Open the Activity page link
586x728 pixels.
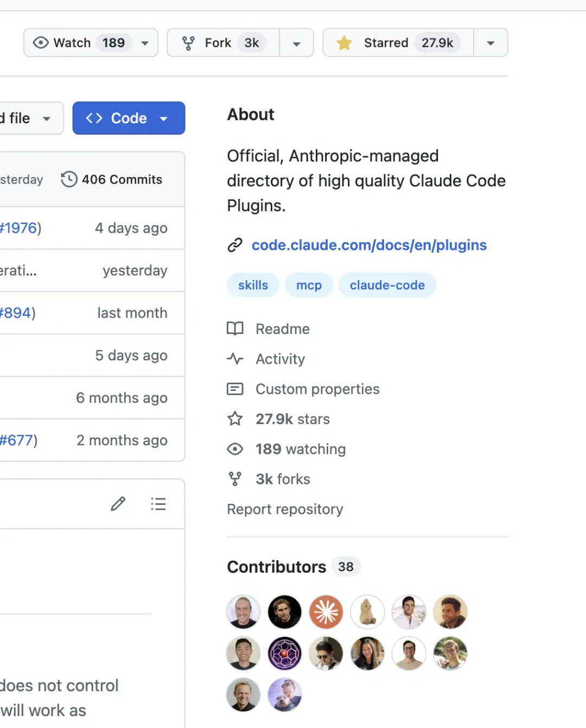(281, 359)
